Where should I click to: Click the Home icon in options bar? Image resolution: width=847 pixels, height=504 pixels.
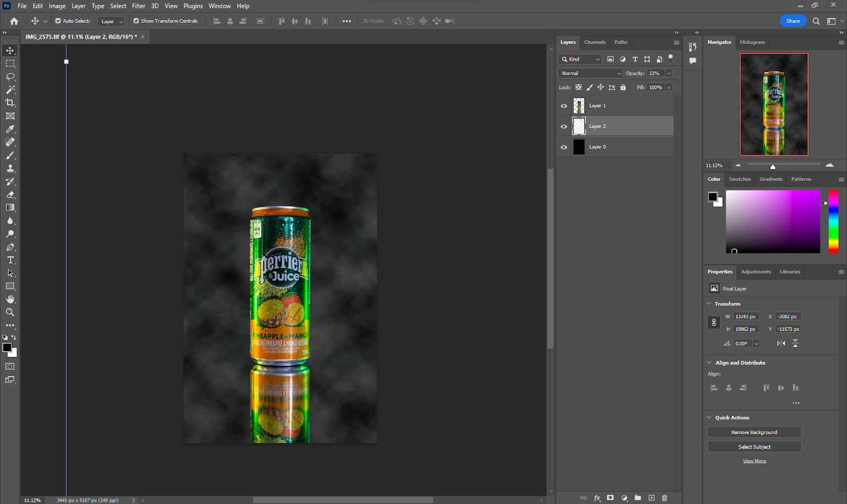coord(14,21)
